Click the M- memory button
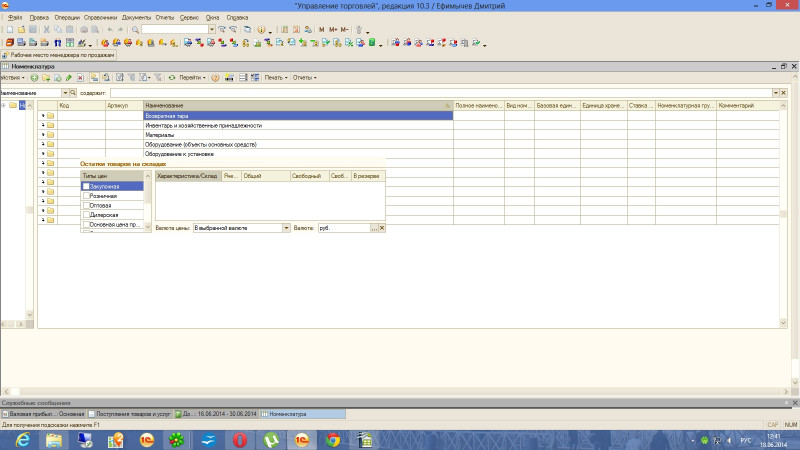 coord(345,30)
